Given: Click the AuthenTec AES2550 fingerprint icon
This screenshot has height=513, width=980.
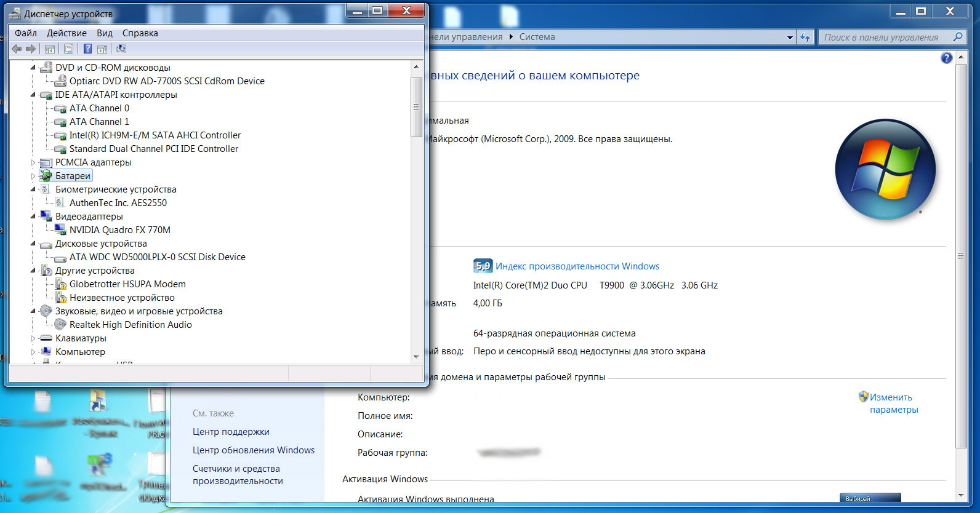Looking at the screenshot, I should click(60, 203).
